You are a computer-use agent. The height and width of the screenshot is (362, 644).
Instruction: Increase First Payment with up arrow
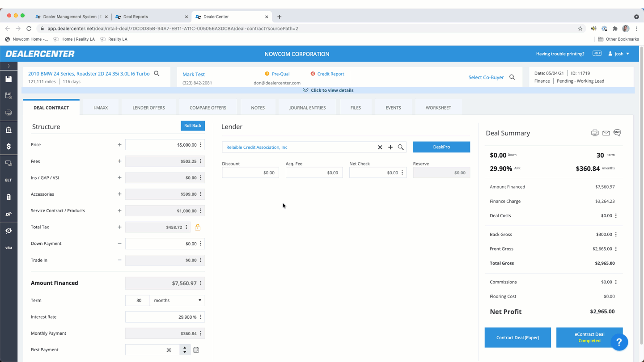click(185, 347)
